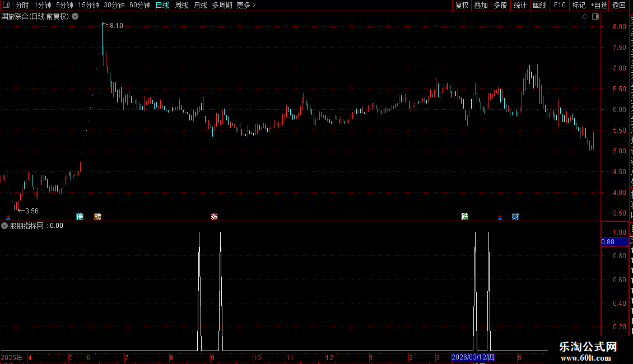Viewport: 633px width, 364px height.
Task: Click the red-blue arrow marker at bottom-left
Action: [x=8, y=217]
